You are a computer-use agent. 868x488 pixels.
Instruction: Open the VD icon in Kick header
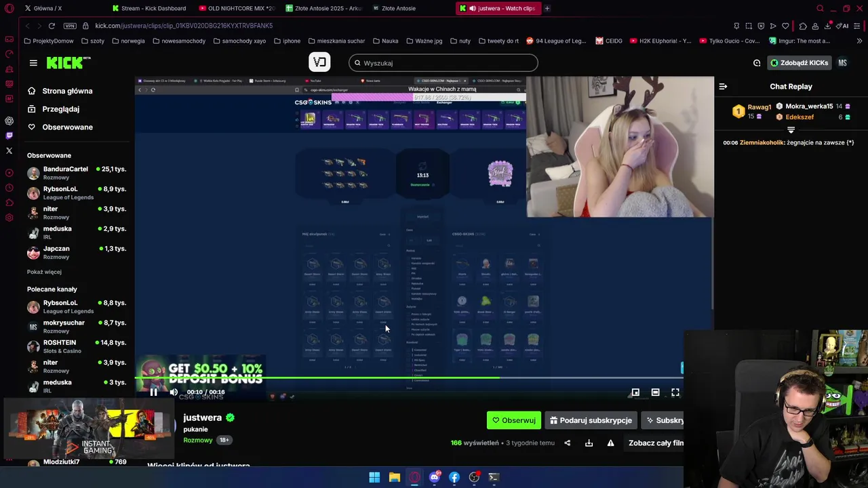click(x=319, y=62)
